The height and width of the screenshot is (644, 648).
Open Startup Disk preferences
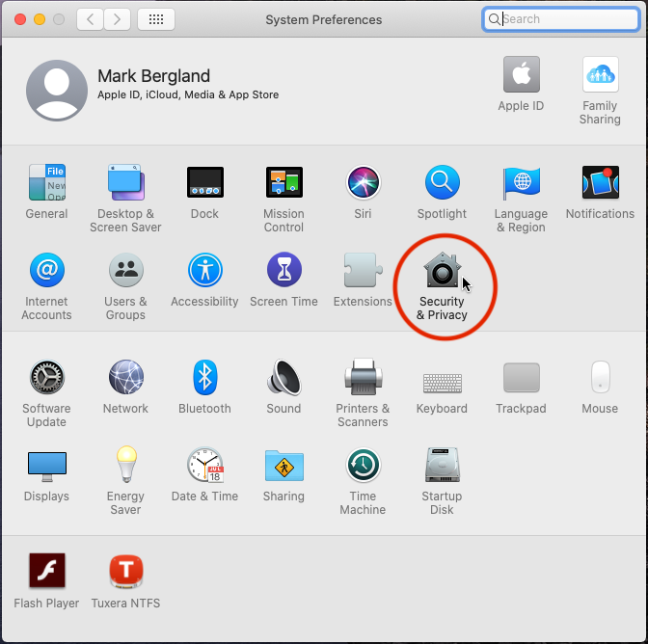(x=443, y=465)
